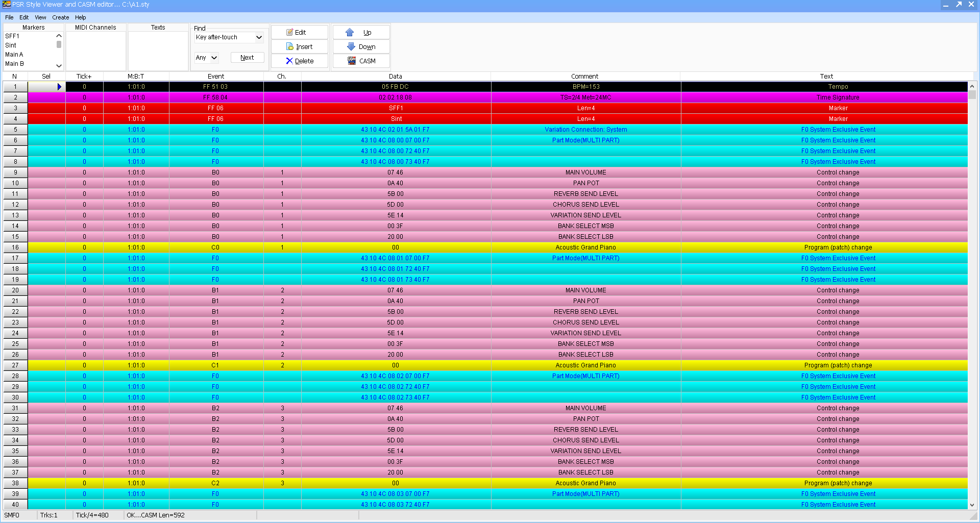The image size is (980, 523).
Task: Click row 4 Sint marker data cell
Action: click(396, 119)
